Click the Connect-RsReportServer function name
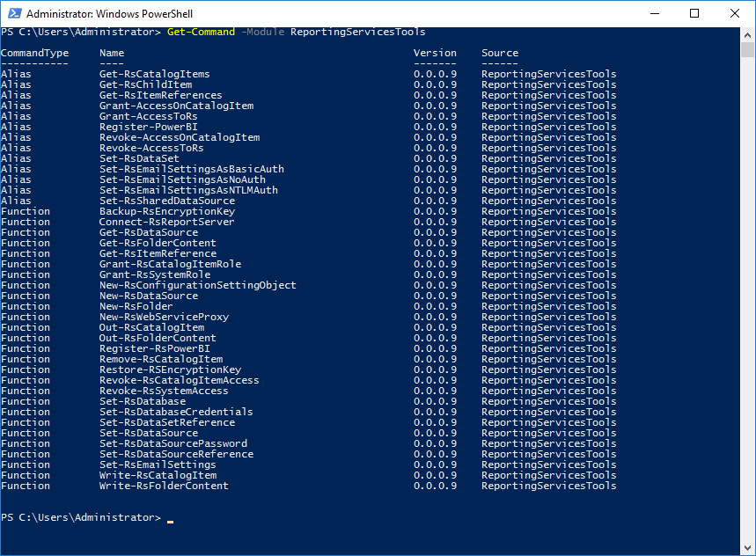This screenshot has width=756, height=556. (167, 222)
